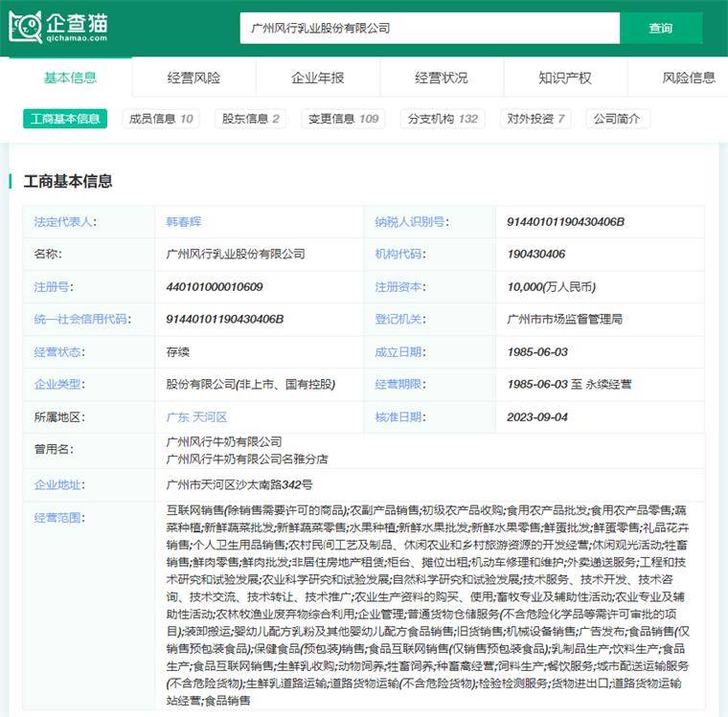The width and height of the screenshot is (728, 717).
Task: Open the 经营状况 tab
Action: point(441,78)
